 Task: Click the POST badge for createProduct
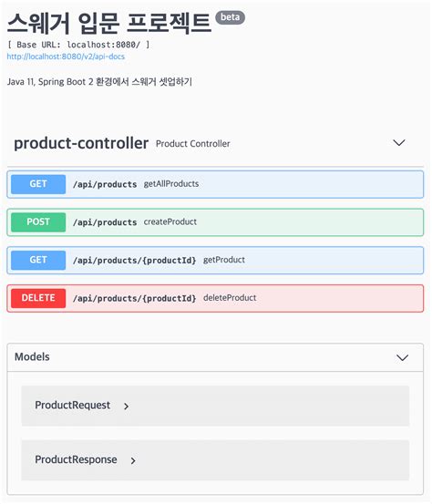coord(38,222)
